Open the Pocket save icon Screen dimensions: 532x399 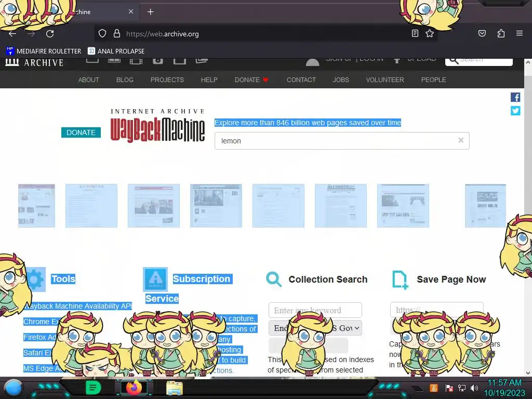pos(482,33)
